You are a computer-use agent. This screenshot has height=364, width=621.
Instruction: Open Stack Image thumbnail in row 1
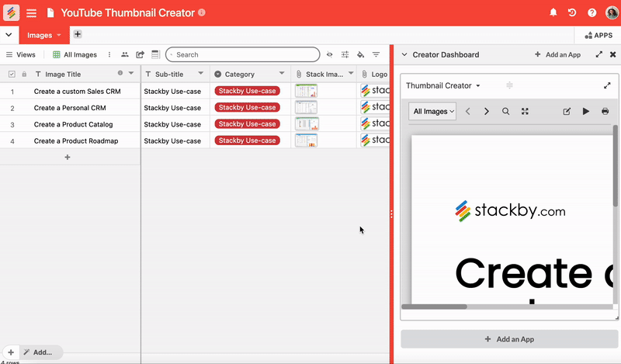tap(306, 91)
